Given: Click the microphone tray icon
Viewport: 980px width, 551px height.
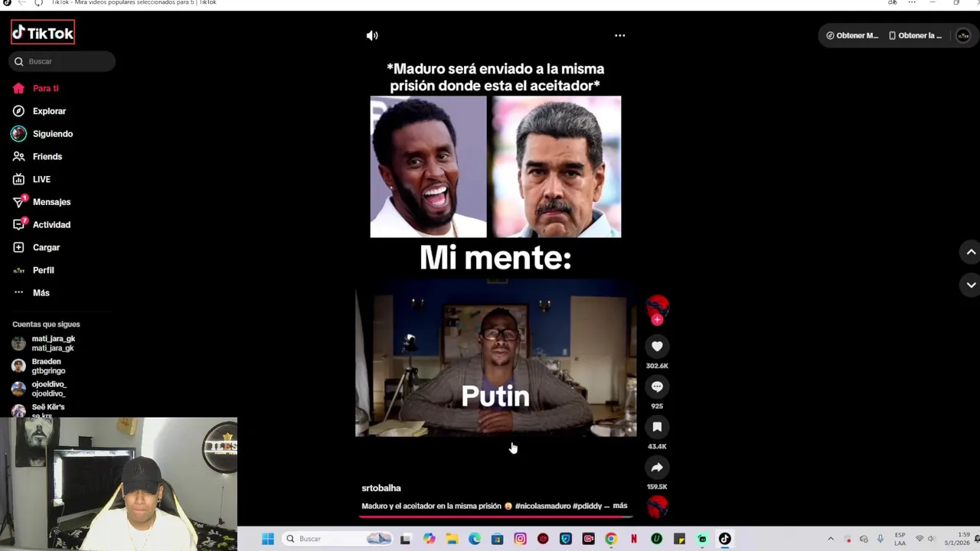Looking at the screenshot, I should coord(880,539).
